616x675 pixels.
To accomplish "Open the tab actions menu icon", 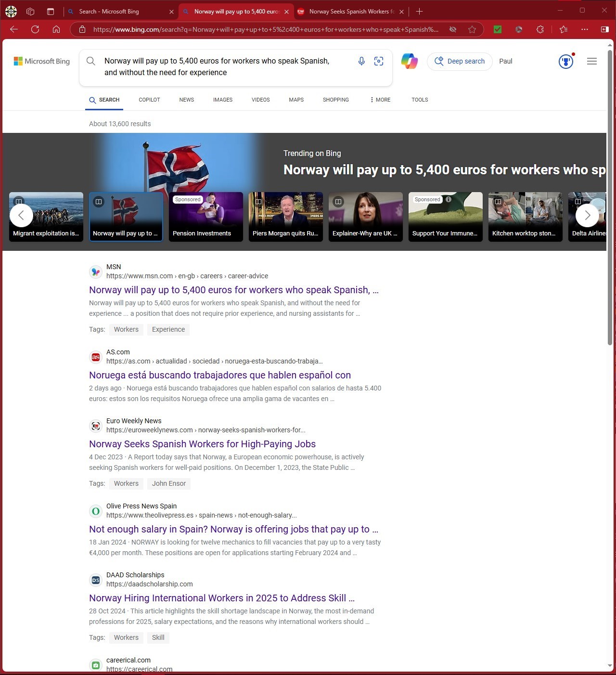I will point(51,12).
